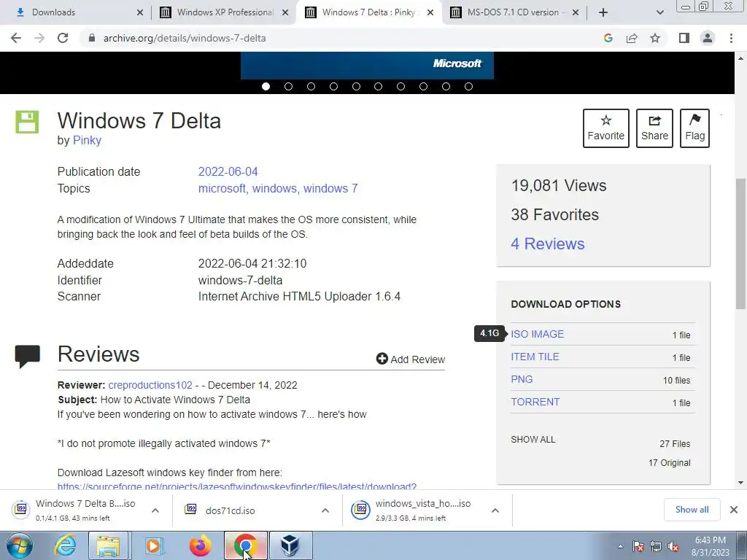The image size is (747, 560).
Task: Open the Chrome three-dot menu
Action: pyautogui.click(x=731, y=38)
